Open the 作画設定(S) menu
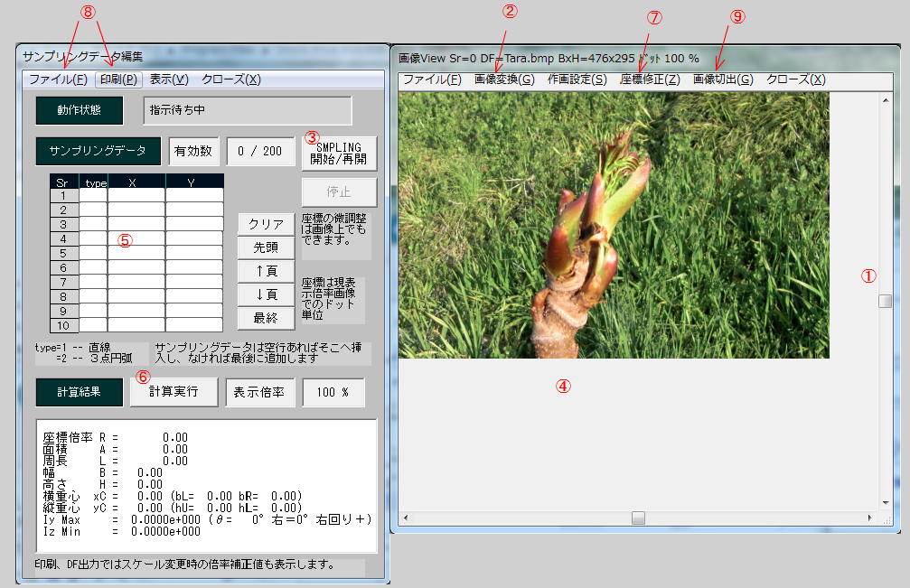This screenshot has height=588, width=910. (x=577, y=79)
